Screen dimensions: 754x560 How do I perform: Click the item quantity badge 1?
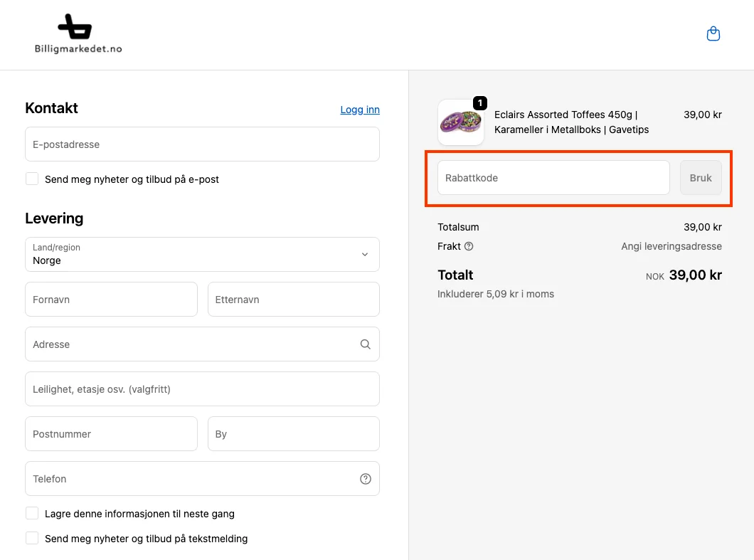(480, 103)
